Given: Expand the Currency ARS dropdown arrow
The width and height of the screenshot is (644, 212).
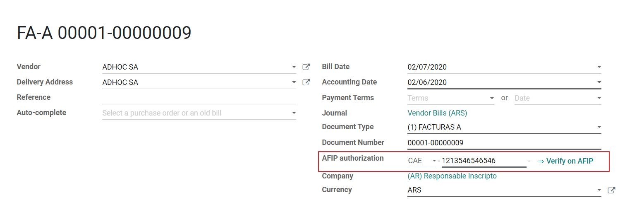Looking at the screenshot, I should [x=599, y=190].
